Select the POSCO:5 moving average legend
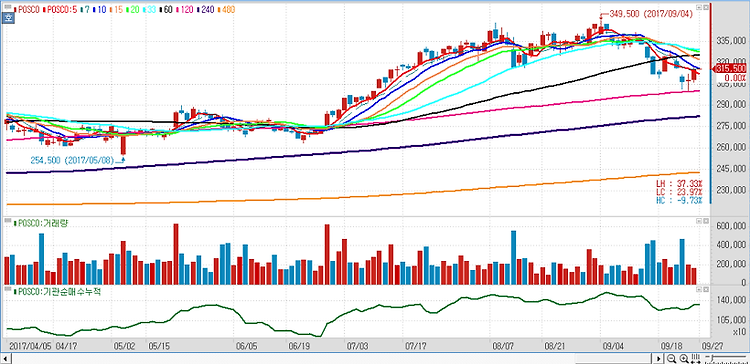This screenshot has height=364, width=750. [59, 9]
